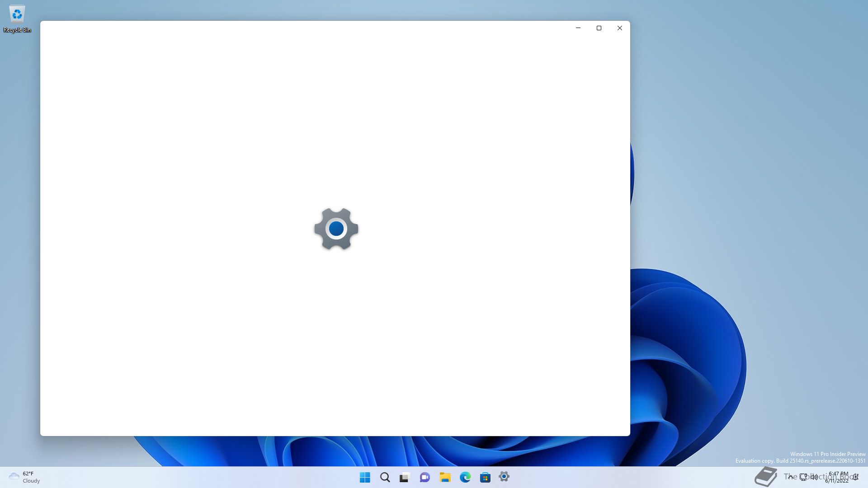Click the network status tray icon

coord(803,477)
